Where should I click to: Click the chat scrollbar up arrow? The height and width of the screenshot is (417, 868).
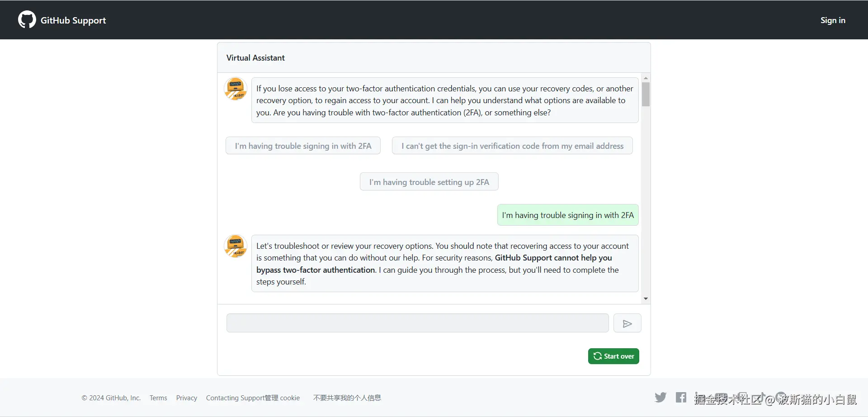pos(646,78)
